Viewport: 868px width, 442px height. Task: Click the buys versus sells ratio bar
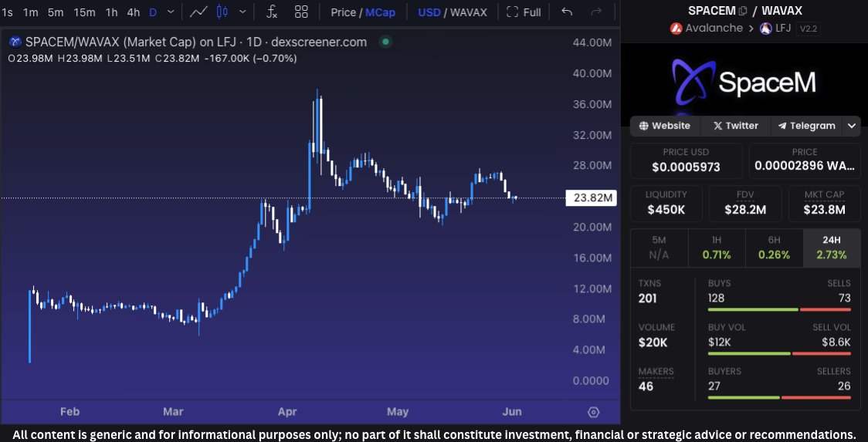coord(779,310)
